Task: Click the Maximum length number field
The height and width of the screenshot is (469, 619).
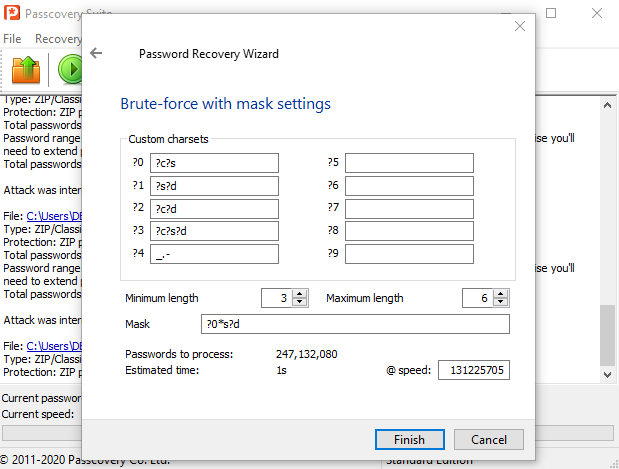Action: (478, 298)
